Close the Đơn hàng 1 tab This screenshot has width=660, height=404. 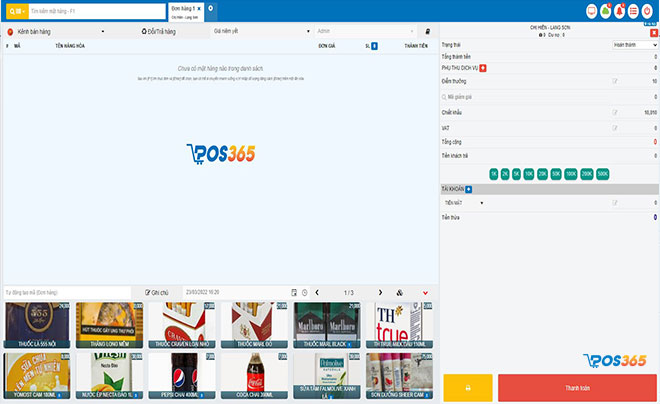click(200, 8)
